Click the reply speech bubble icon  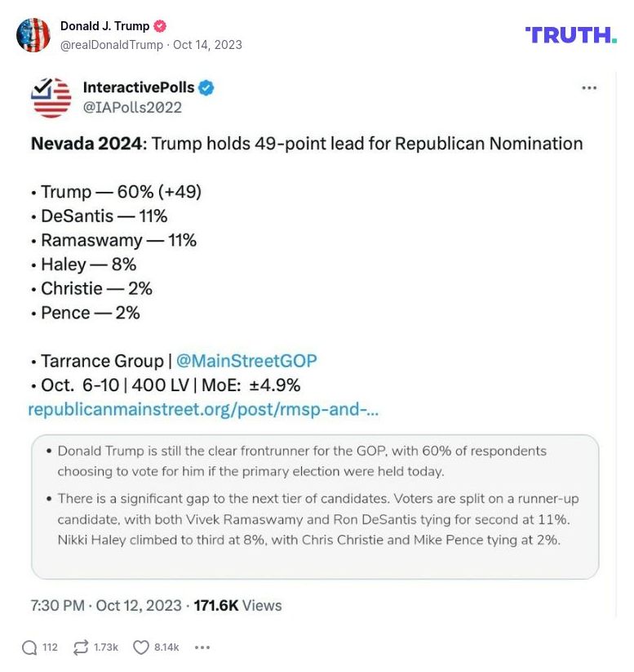tap(29, 648)
